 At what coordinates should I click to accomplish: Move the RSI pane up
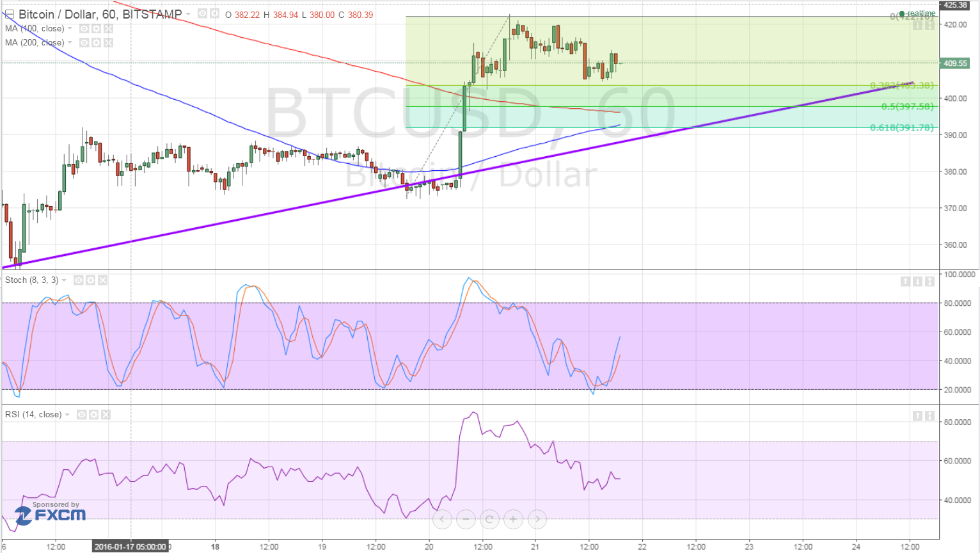point(918,416)
